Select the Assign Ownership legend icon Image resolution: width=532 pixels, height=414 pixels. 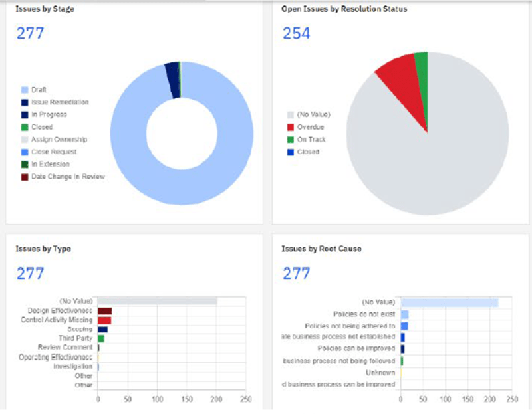click(x=23, y=140)
